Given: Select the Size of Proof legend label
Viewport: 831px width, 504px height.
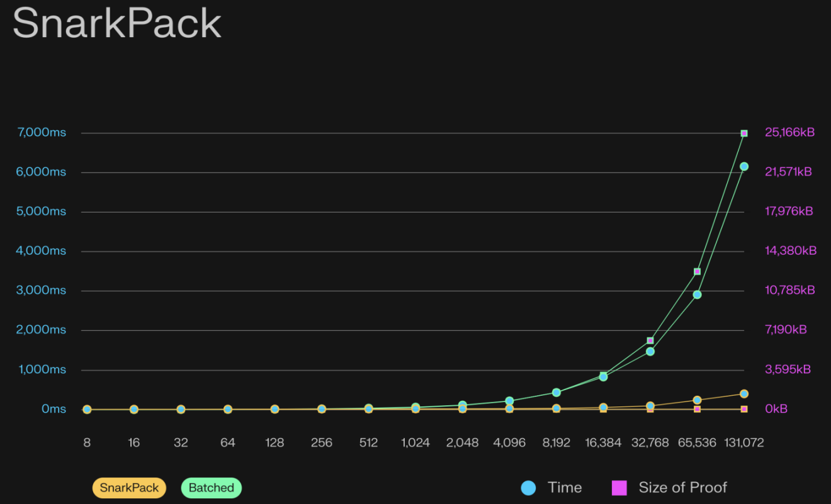Looking at the screenshot, I should coord(683,488).
